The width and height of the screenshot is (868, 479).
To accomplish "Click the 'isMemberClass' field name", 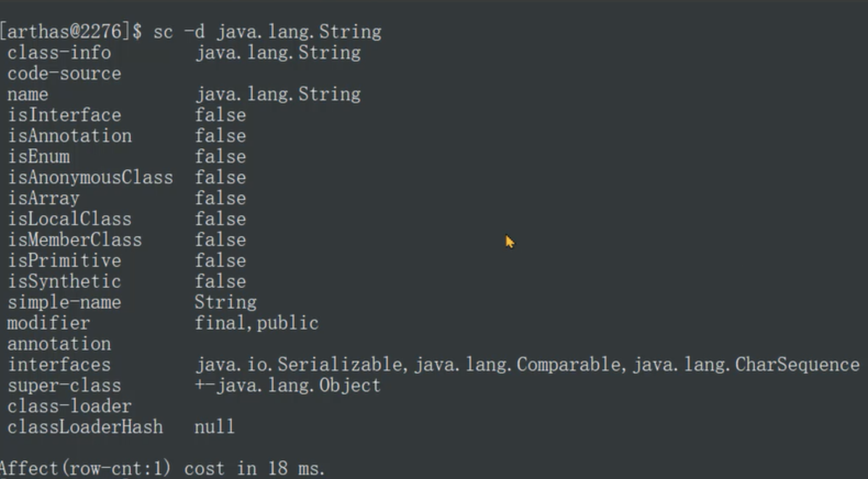I will [74, 240].
